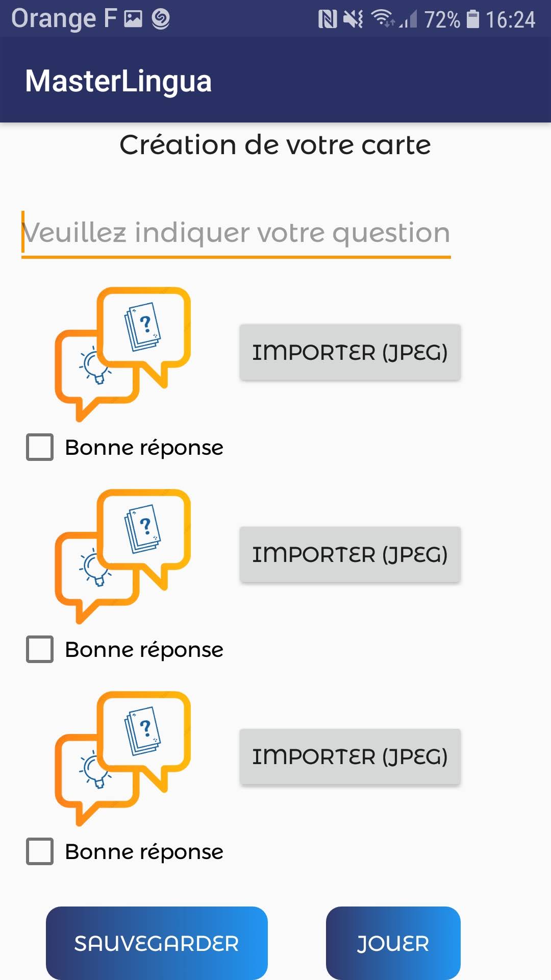
Task: Tap the third answer speech-bubble image
Action: (123, 758)
